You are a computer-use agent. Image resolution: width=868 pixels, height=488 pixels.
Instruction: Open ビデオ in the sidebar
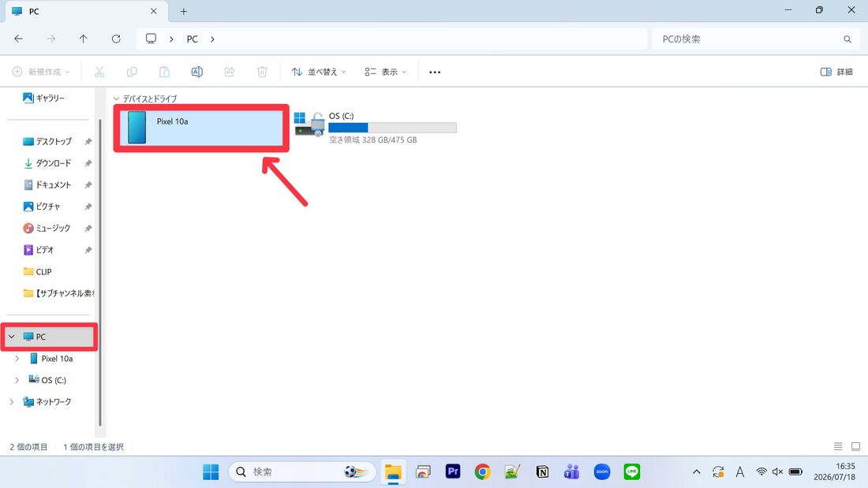[x=38, y=250]
